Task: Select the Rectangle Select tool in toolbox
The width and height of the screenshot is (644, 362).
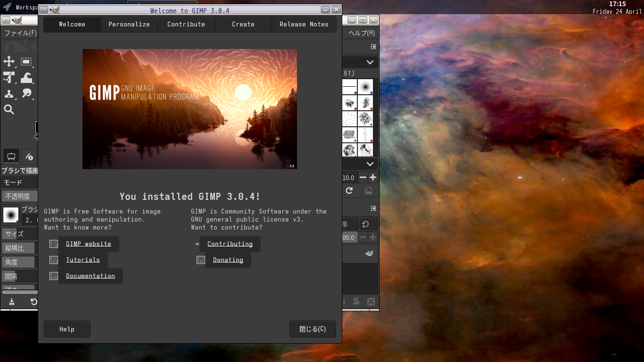Action: tap(26, 62)
